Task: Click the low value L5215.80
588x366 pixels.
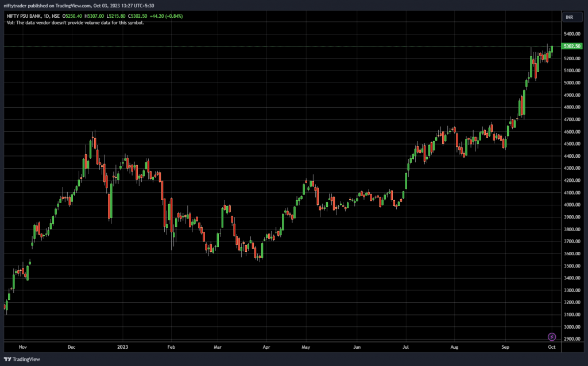Action: 116,16
